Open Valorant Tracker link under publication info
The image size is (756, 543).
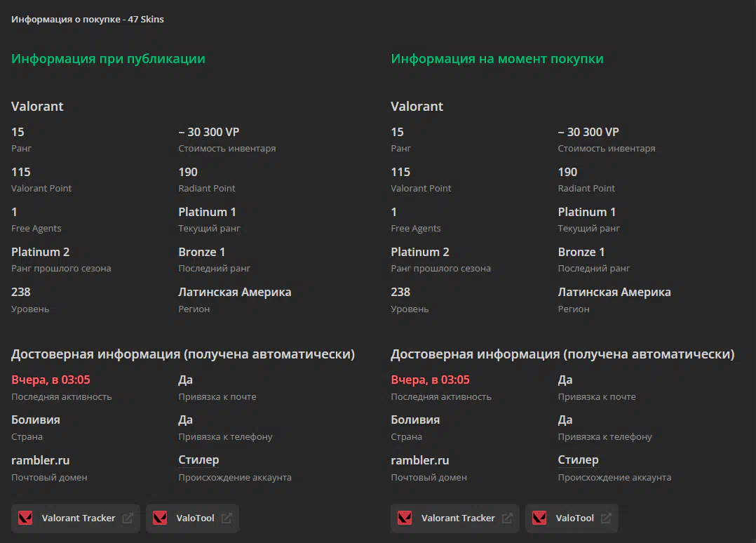coord(76,518)
